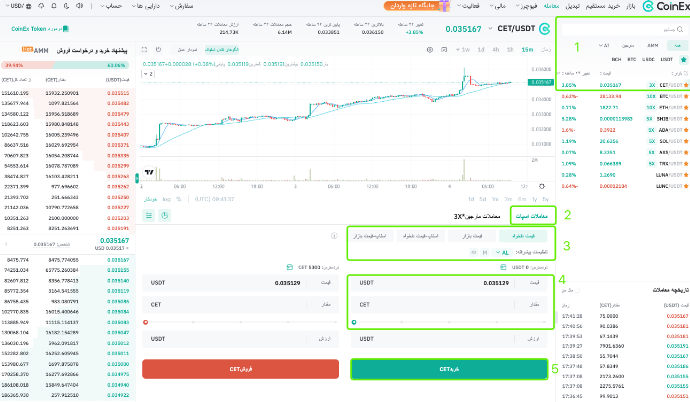Open the orders dropdown menu
The width and height of the screenshot is (690, 402).
pyautogui.click(x=181, y=6)
